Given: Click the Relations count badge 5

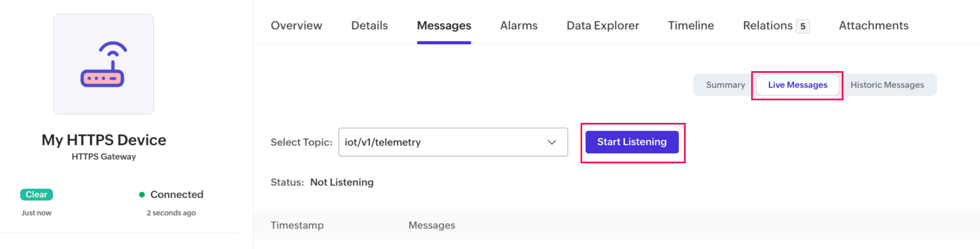Looking at the screenshot, I should click(x=802, y=26).
